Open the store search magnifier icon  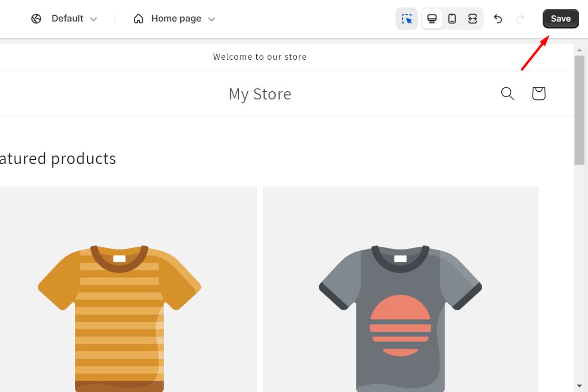507,93
